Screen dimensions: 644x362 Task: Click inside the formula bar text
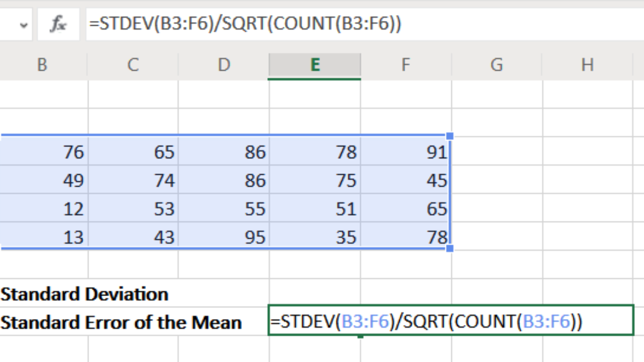245,25
